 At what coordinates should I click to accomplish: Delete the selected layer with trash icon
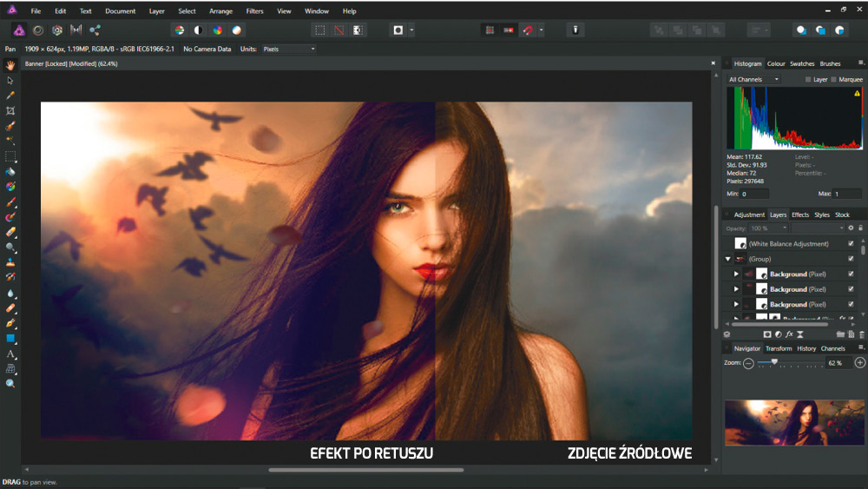tap(862, 334)
